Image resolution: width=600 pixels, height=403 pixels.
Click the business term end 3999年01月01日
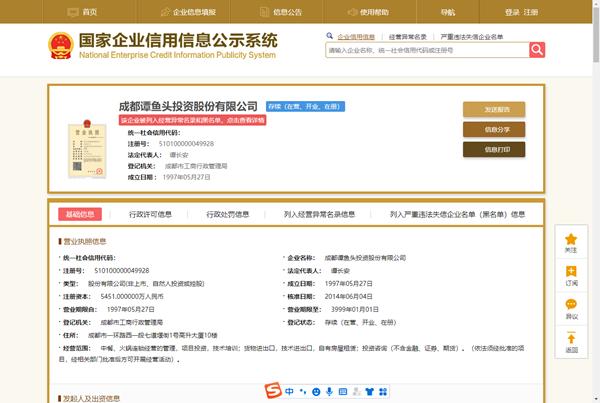point(355,310)
